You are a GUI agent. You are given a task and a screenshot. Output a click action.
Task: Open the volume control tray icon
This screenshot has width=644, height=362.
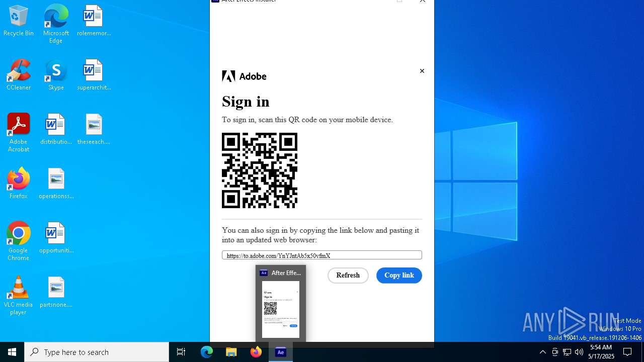tap(579, 352)
